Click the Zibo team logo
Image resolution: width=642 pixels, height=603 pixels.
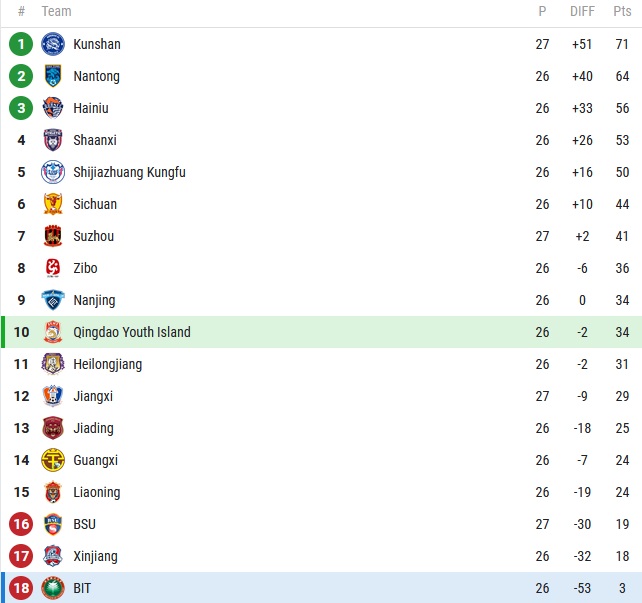[x=53, y=268]
